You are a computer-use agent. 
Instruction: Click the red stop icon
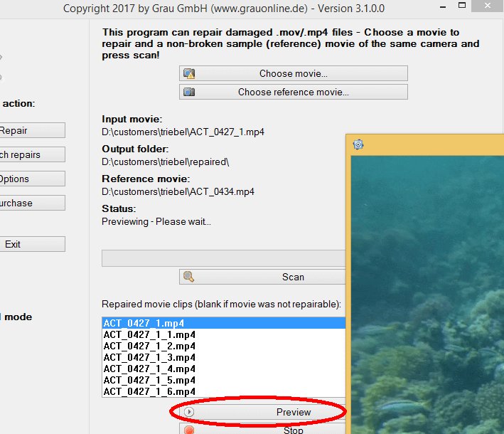click(189, 430)
